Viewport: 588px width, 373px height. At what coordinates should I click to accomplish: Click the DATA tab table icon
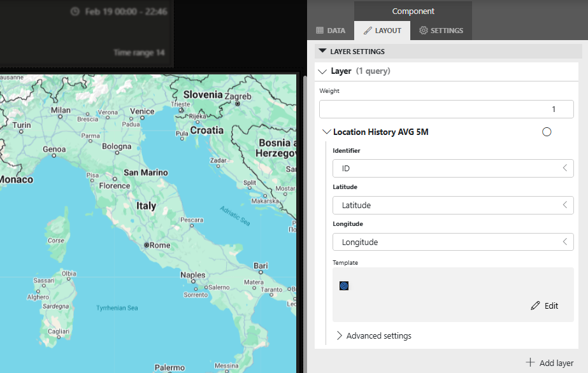[x=320, y=31]
